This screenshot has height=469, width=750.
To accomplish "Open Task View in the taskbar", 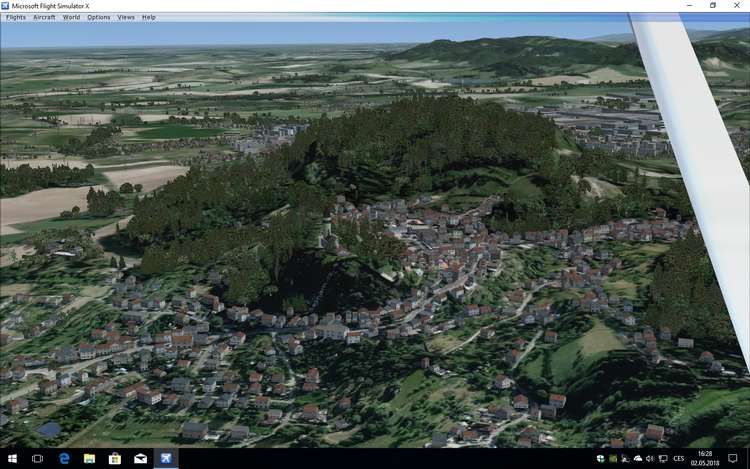I will pyautogui.click(x=37, y=458).
